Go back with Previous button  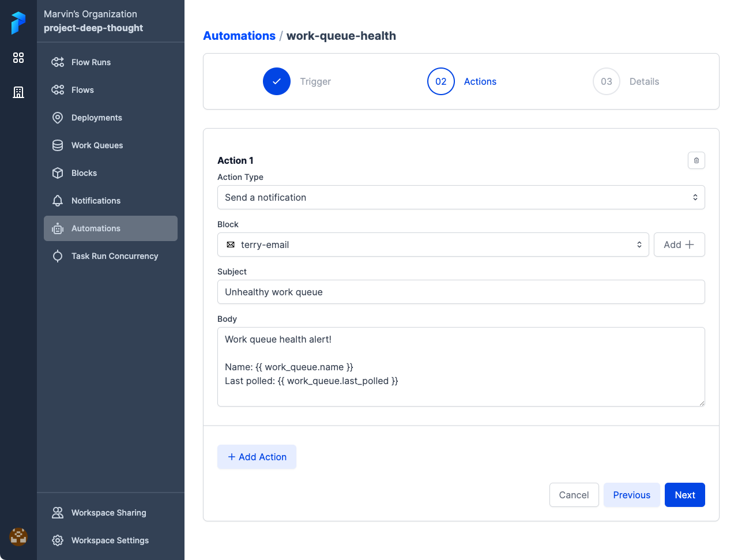click(631, 495)
